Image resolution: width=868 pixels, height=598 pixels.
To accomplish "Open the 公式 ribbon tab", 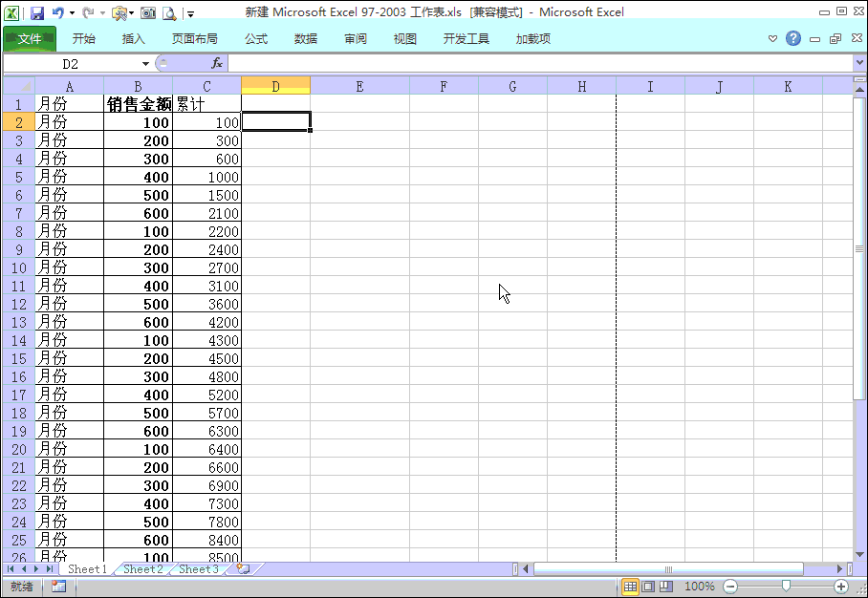I will pyautogui.click(x=256, y=39).
